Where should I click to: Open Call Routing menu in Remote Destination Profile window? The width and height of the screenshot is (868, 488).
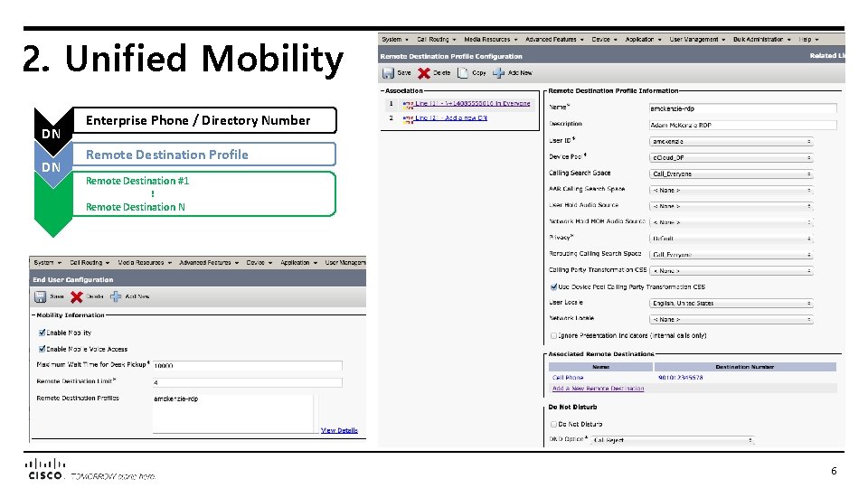coord(436,40)
